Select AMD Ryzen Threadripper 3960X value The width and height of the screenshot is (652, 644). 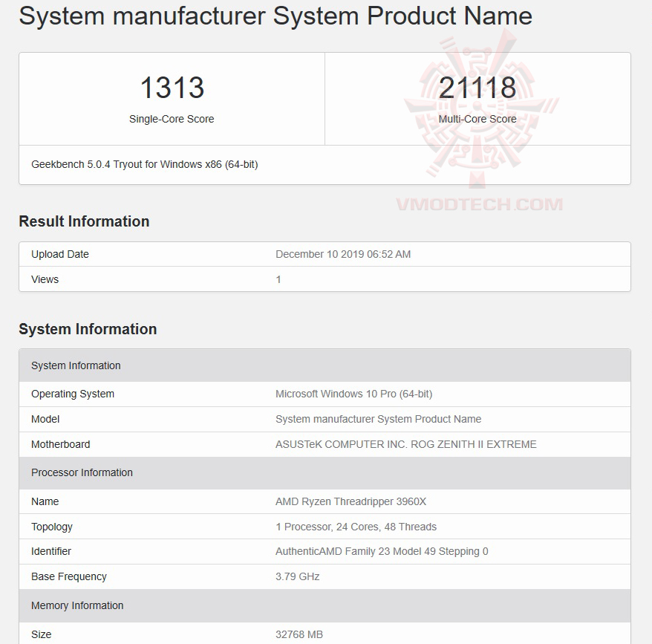click(x=351, y=501)
